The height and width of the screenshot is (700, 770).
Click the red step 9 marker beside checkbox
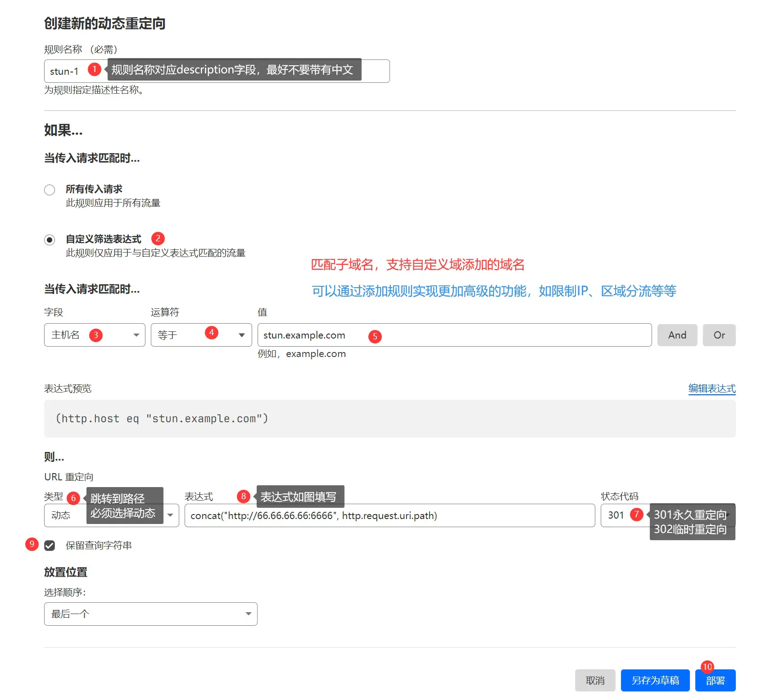pos(32,544)
